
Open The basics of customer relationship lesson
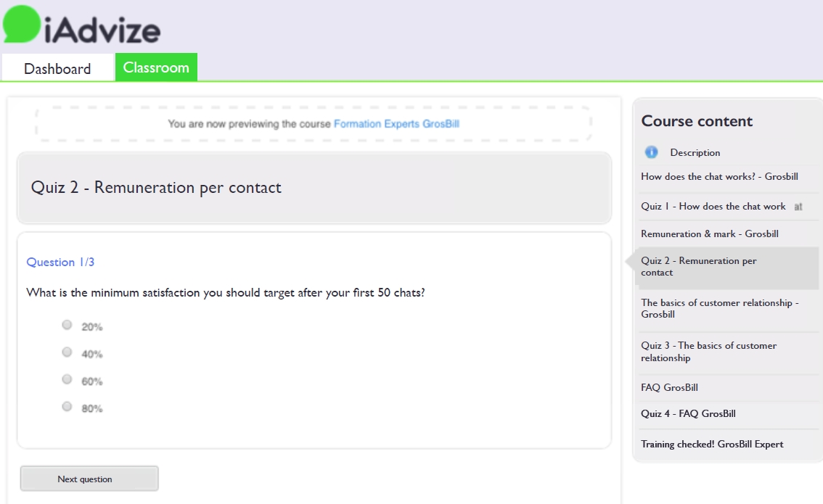(719, 308)
